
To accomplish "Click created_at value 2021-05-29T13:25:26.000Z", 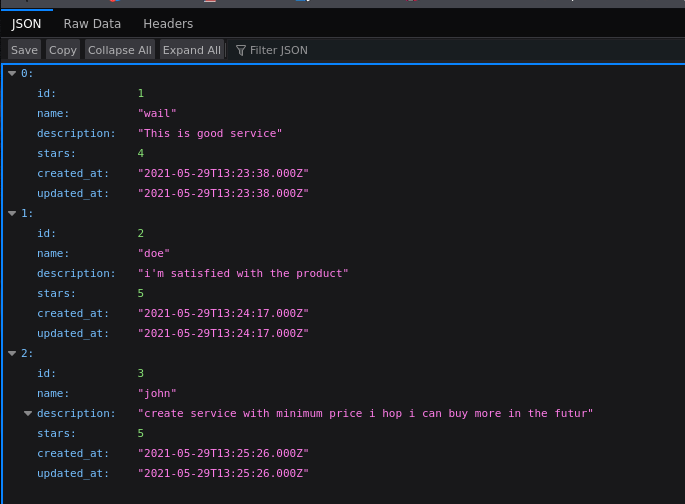I will pyautogui.click(x=223, y=453).
